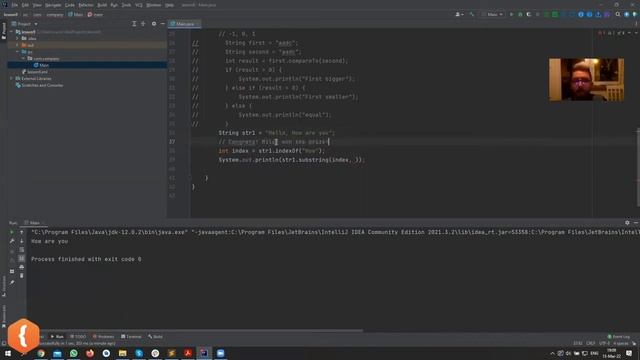Click line 37 comment in editor

274,142
